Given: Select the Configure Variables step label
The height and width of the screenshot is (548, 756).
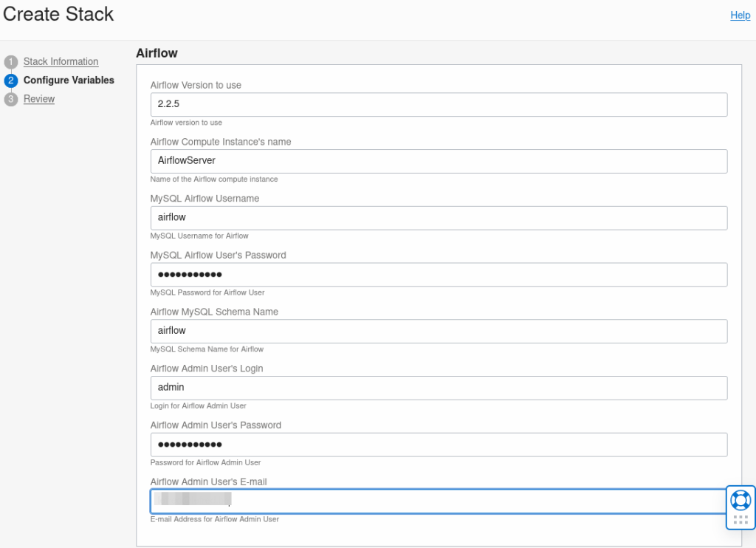Looking at the screenshot, I should coord(70,80).
